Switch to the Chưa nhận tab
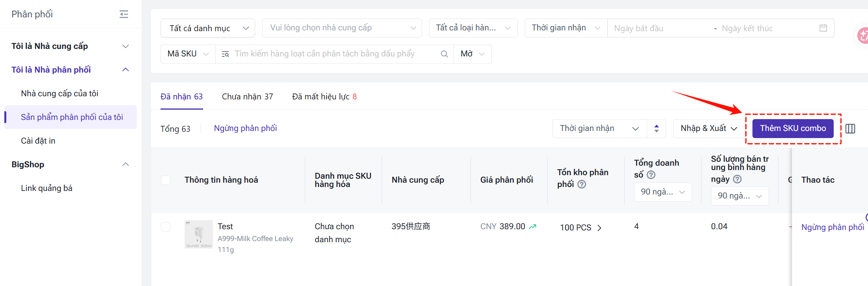 247,97
